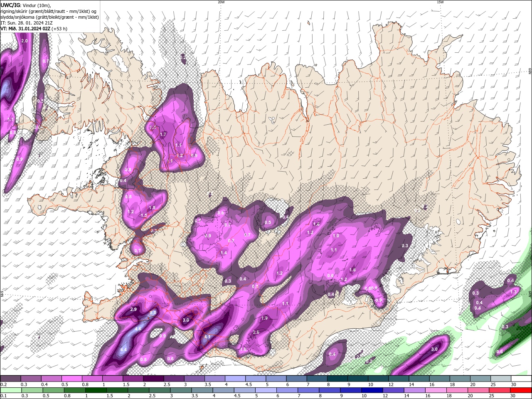
Task: Pick the dark purple 2 swatch in the upper legend row
Action: [x=153, y=379]
